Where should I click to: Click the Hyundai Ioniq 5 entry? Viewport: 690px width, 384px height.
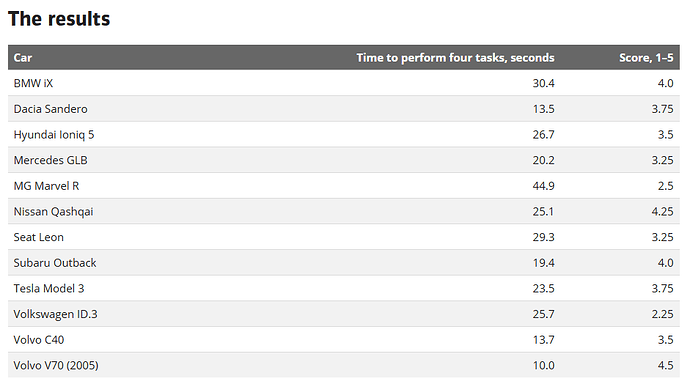[x=54, y=135]
